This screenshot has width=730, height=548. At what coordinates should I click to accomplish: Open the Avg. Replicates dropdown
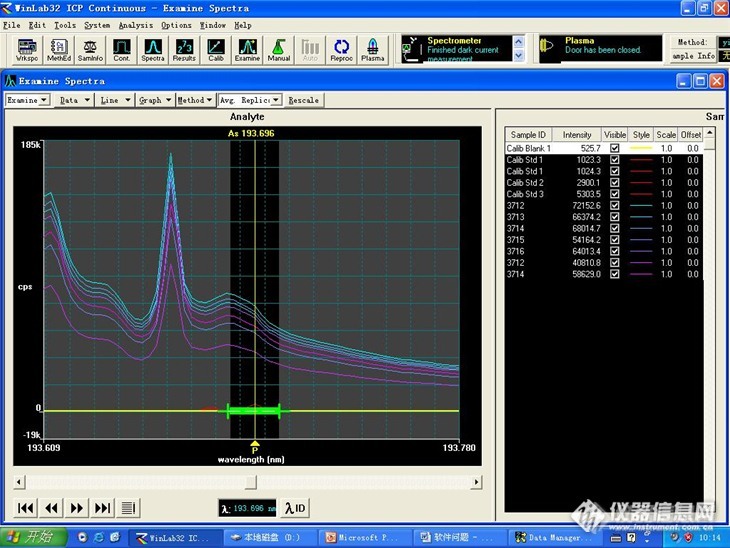point(250,100)
